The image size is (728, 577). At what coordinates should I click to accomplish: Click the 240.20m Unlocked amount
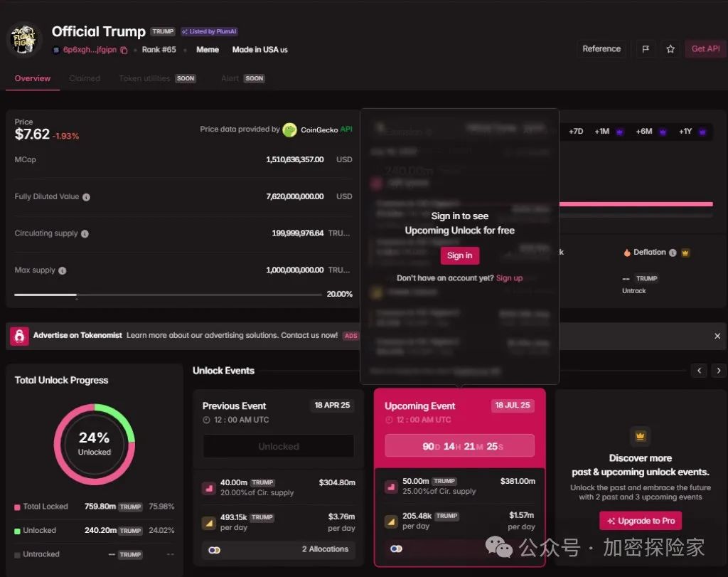pyautogui.click(x=100, y=530)
